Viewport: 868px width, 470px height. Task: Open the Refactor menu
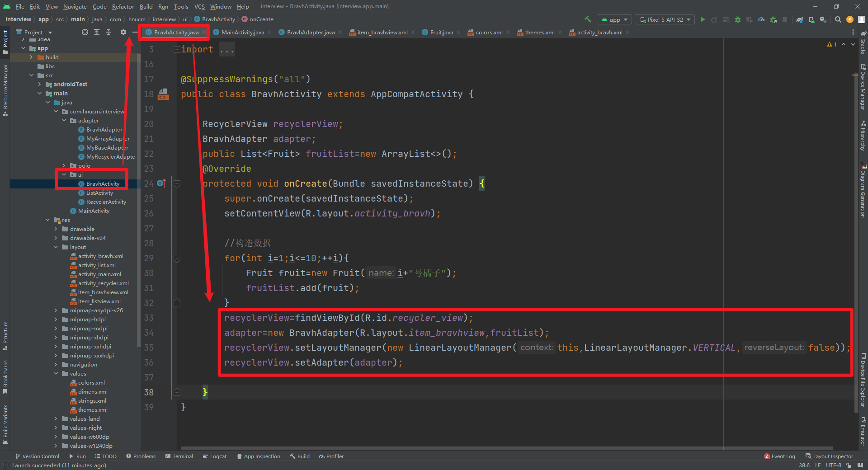point(123,6)
